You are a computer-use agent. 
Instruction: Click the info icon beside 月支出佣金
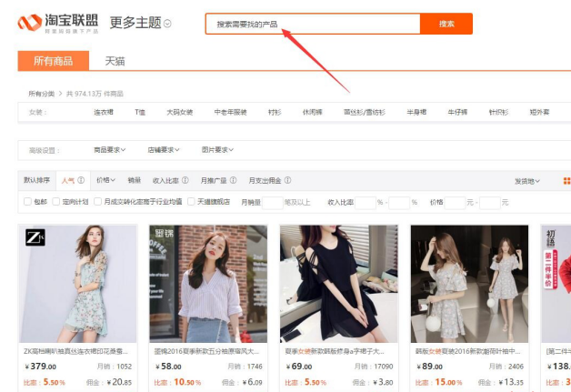point(289,180)
